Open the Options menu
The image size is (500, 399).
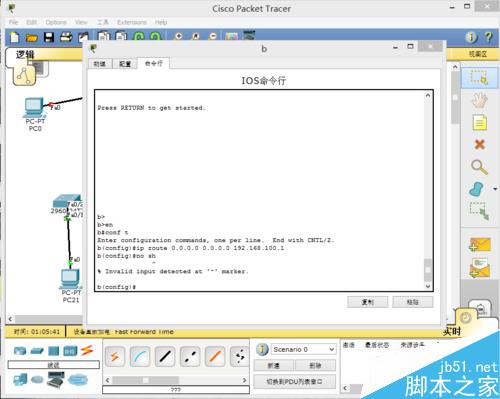[56, 22]
